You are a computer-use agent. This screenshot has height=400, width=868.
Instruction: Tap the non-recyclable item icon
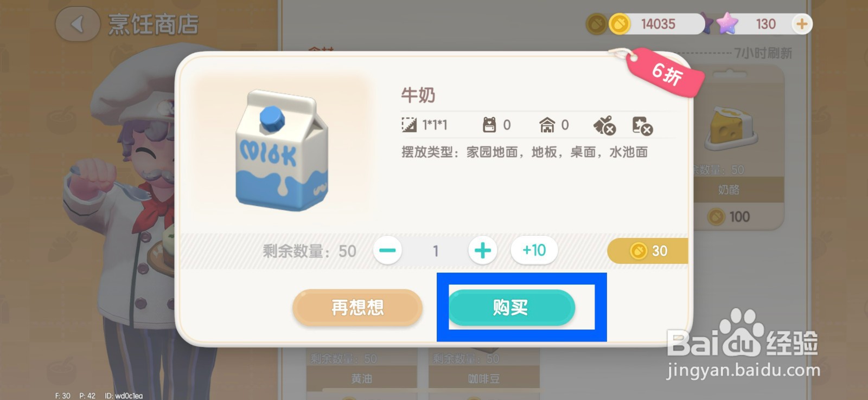point(642,126)
